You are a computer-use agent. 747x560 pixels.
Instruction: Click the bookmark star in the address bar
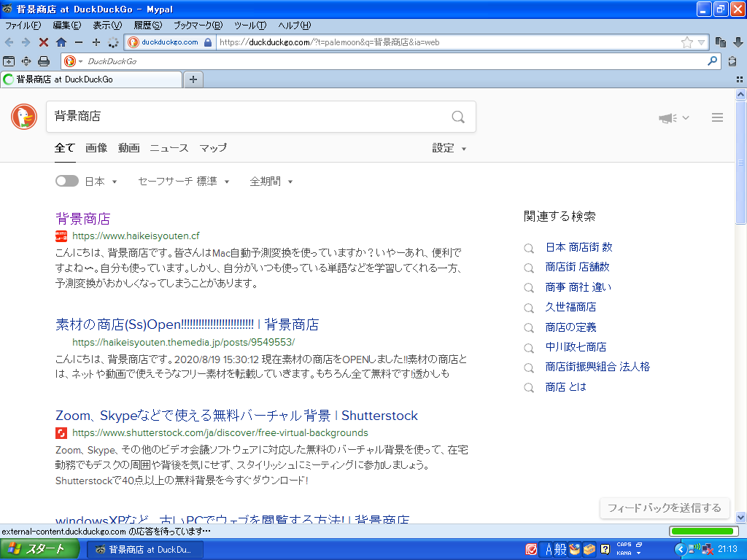(x=686, y=42)
